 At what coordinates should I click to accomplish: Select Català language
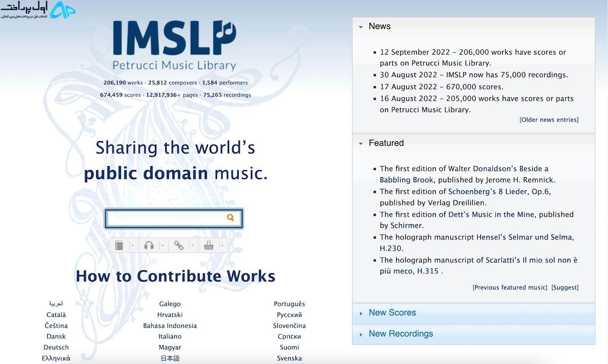56,315
